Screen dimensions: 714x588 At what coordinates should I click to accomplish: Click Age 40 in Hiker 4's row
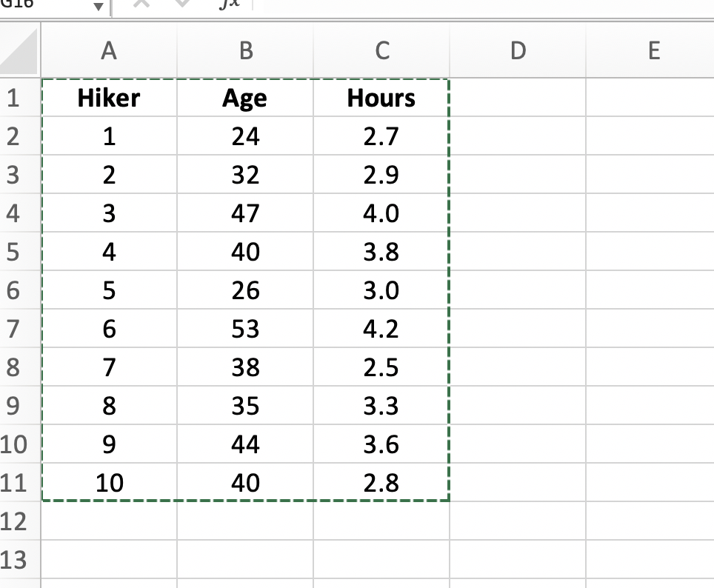tap(245, 251)
